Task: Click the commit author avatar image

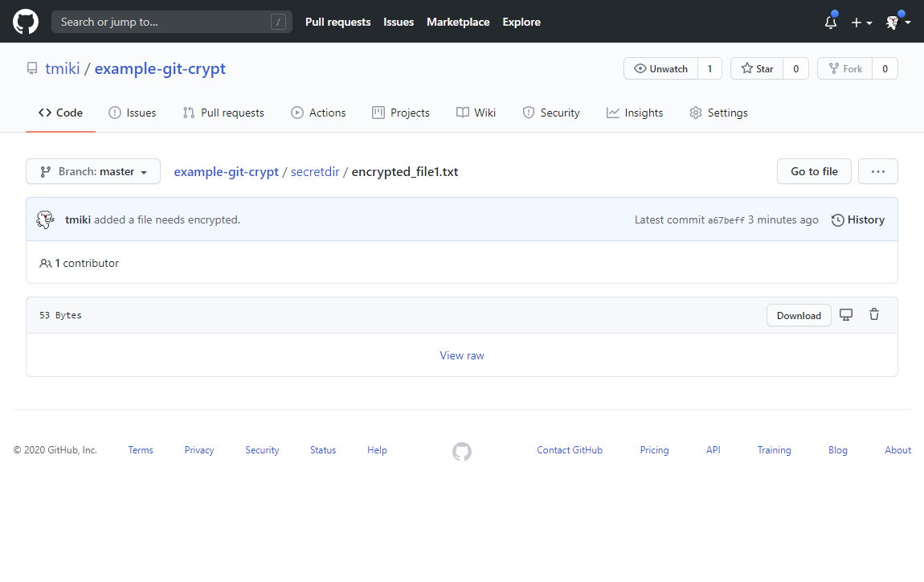Action: coord(45,219)
